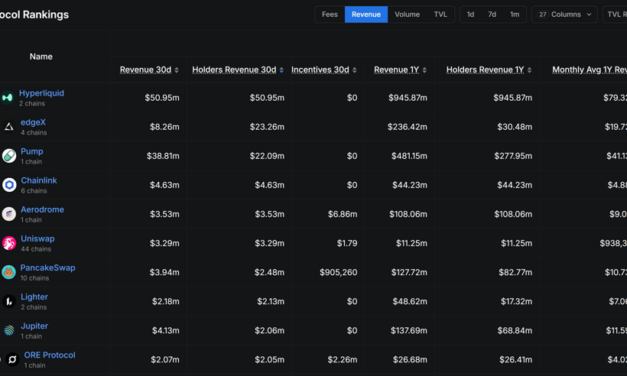627x376 pixels.
Task: Select the 1d time range
Action: pyautogui.click(x=470, y=14)
